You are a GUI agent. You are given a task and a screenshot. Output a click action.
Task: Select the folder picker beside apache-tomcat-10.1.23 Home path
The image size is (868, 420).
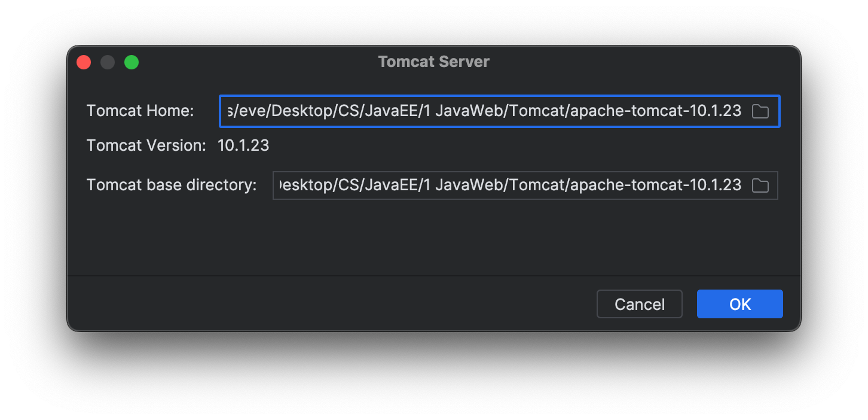tap(760, 111)
